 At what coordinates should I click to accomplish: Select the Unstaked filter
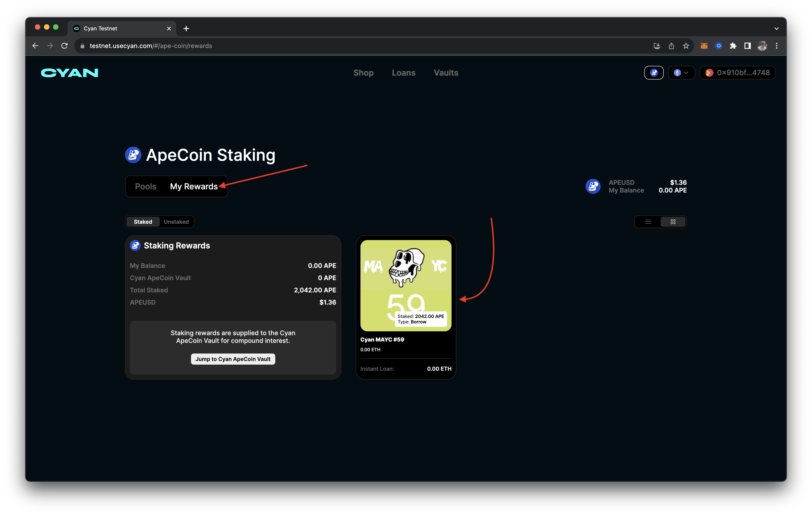click(x=176, y=222)
